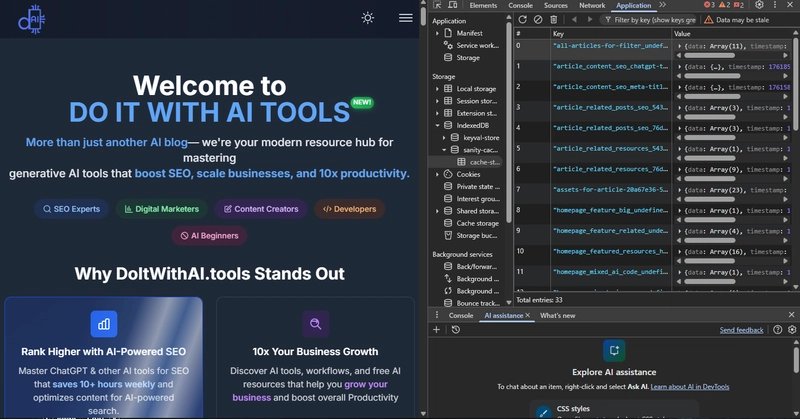The width and height of the screenshot is (800, 419).
Task: Click the SEO Experts pill button
Action: (70, 209)
